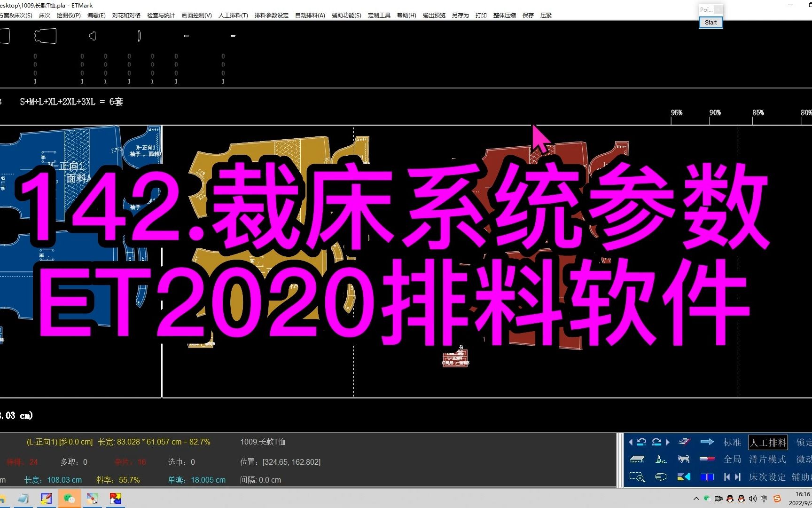Click the redo arrow icon in the tool panel
This screenshot has height=508, width=812.
(x=656, y=442)
